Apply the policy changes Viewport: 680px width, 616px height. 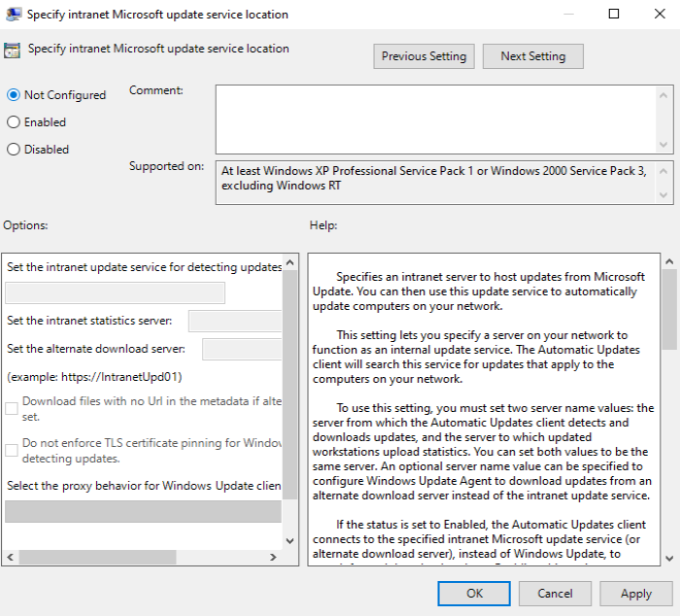point(635,594)
